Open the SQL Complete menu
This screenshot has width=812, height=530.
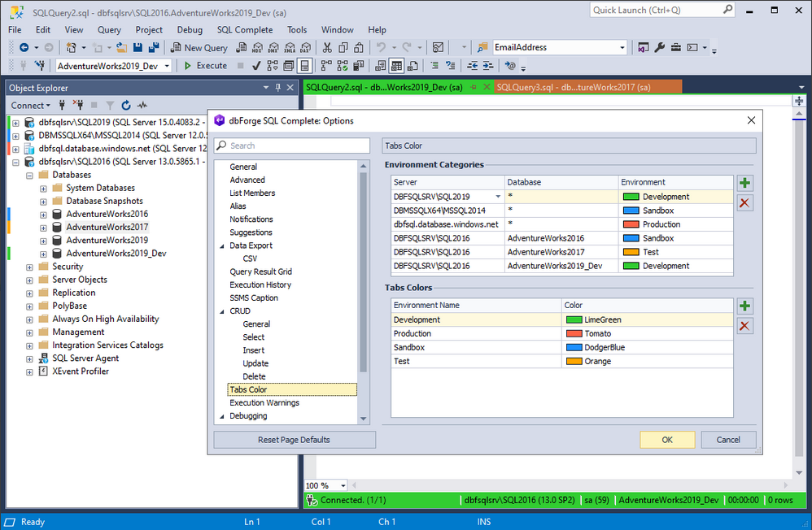click(x=244, y=30)
